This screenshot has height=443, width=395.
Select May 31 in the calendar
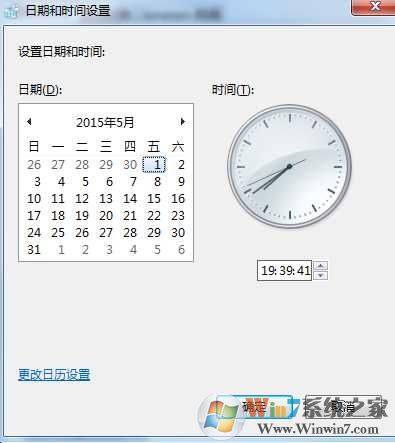click(34, 250)
